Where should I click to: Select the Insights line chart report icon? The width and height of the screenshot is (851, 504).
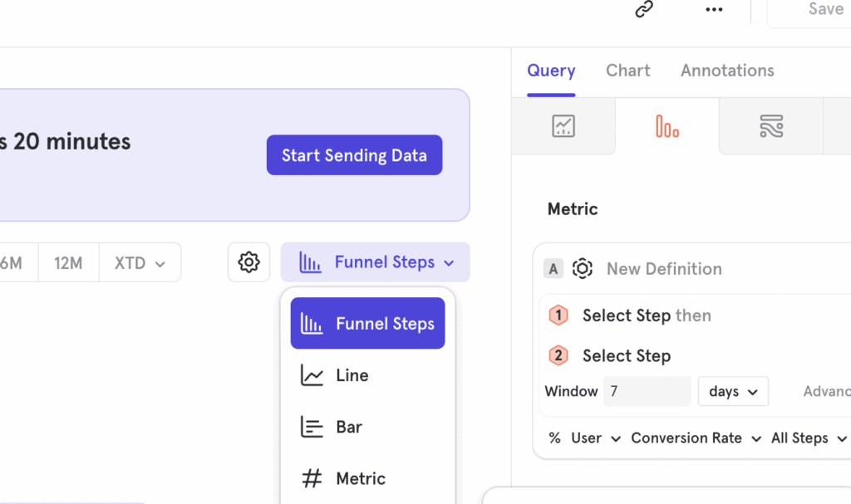[x=563, y=126]
